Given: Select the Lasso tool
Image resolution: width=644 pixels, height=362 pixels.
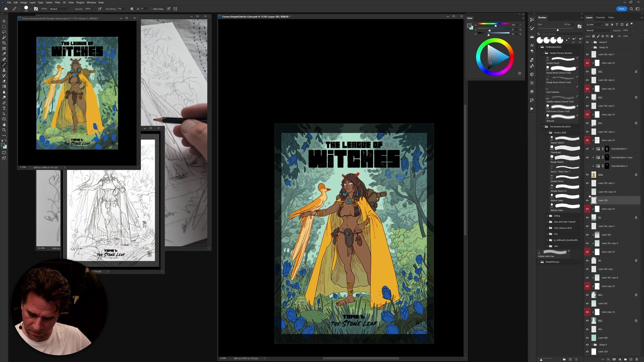Looking at the screenshot, I should 4,32.
